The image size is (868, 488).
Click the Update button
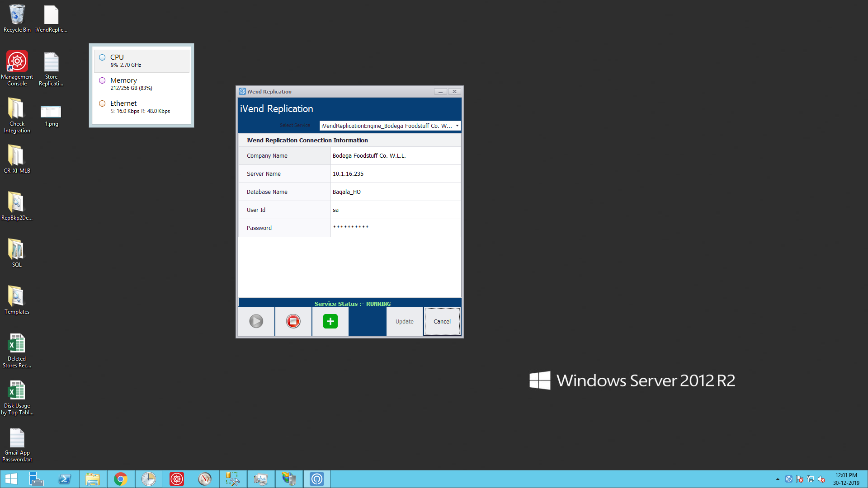404,321
